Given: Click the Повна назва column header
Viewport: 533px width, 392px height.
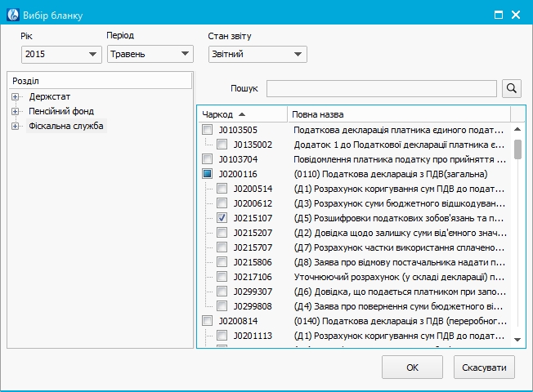Looking at the screenshot, I should pyautogui.click(x=398, y=114).
